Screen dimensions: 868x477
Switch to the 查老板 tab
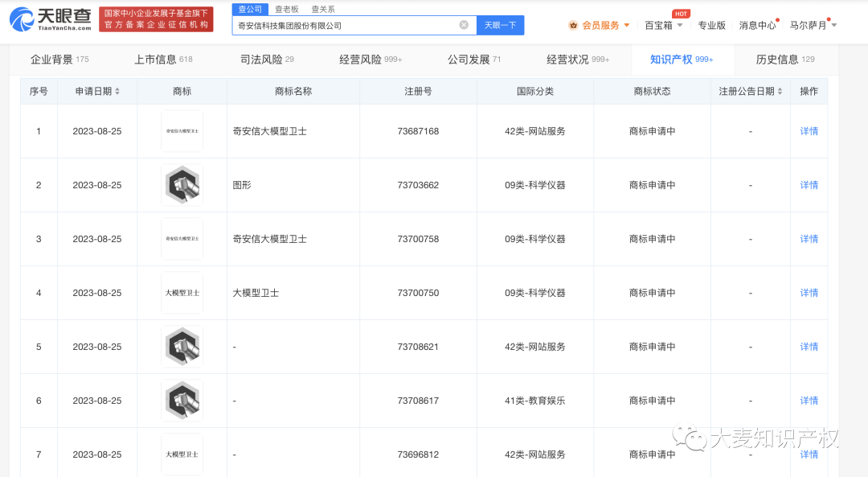point(287,9)
